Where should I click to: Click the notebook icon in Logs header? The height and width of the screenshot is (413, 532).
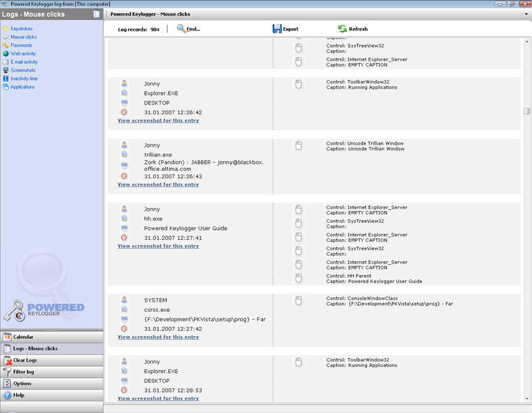click(x=96, y=14)
